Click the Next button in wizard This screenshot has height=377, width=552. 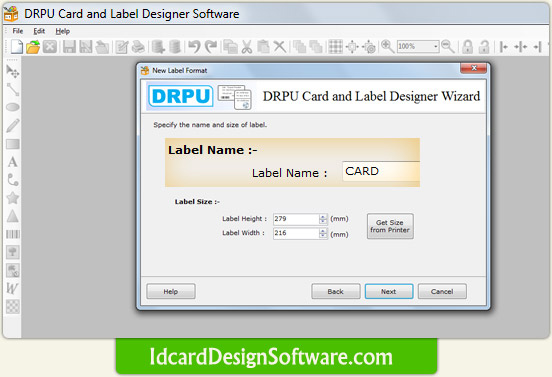(x=389, y=291)
